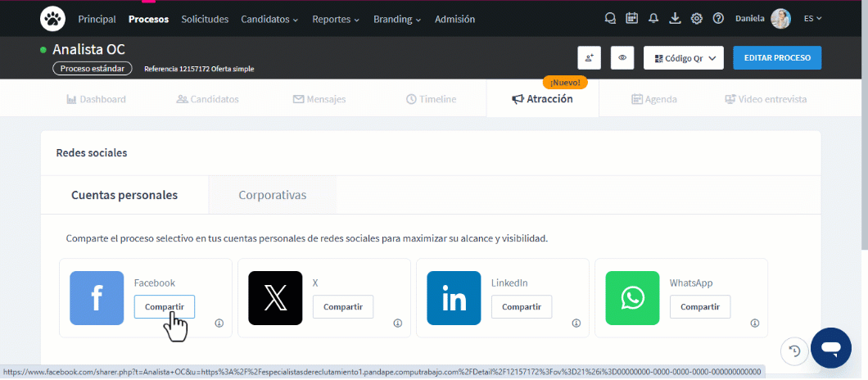Click the Proceso estándar badge
The width and height of the screenshot is (868, 380).
point(93,69)
